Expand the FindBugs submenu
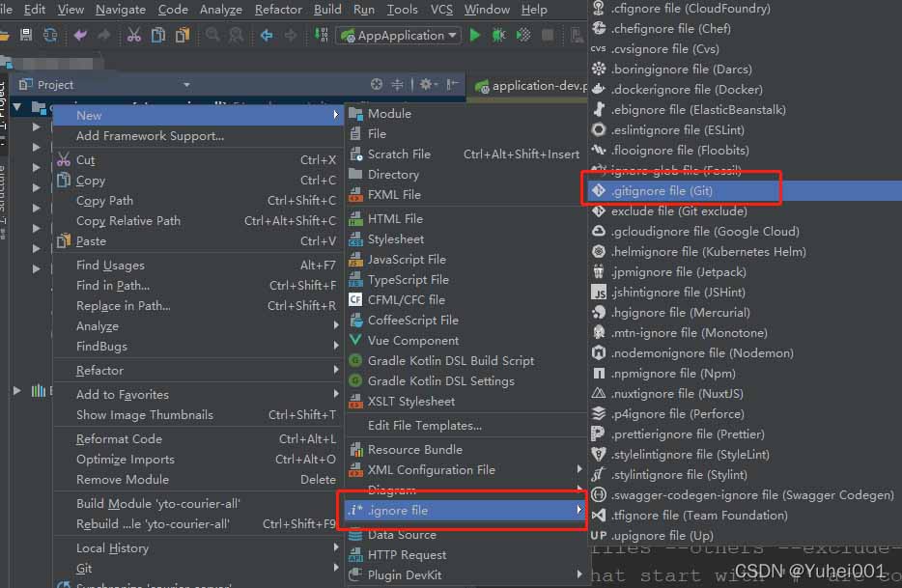The width and height of the screenshot is (902, 588). pos(199,347)
